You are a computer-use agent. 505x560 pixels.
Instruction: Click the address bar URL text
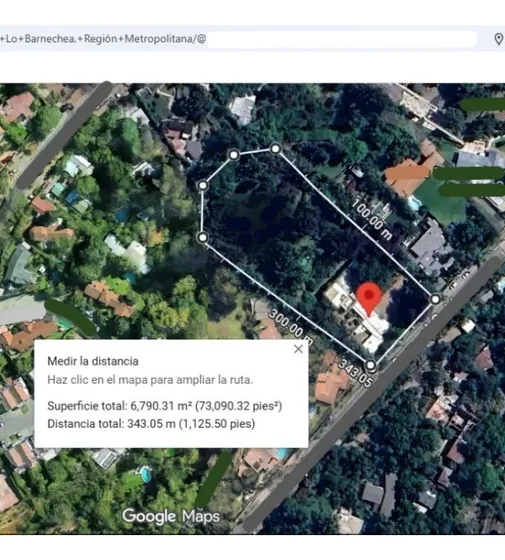tap(103, 39)
